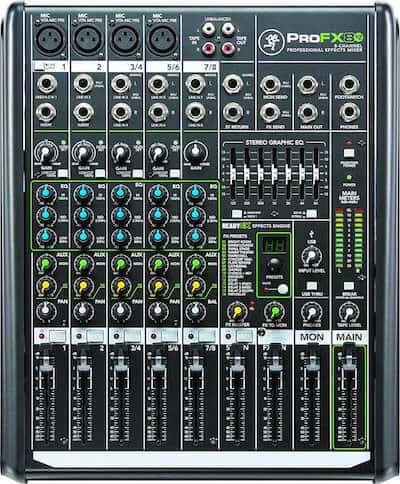Viewport: 400px width, 484px height.
Task: Mute the stereo return with its mute switch
Action: click(x=243, y=336)
